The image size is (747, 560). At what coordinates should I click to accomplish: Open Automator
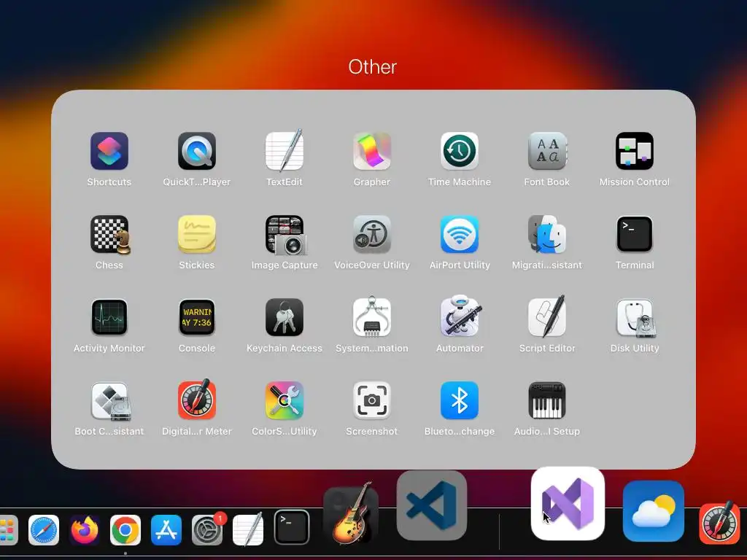[461, 316]
